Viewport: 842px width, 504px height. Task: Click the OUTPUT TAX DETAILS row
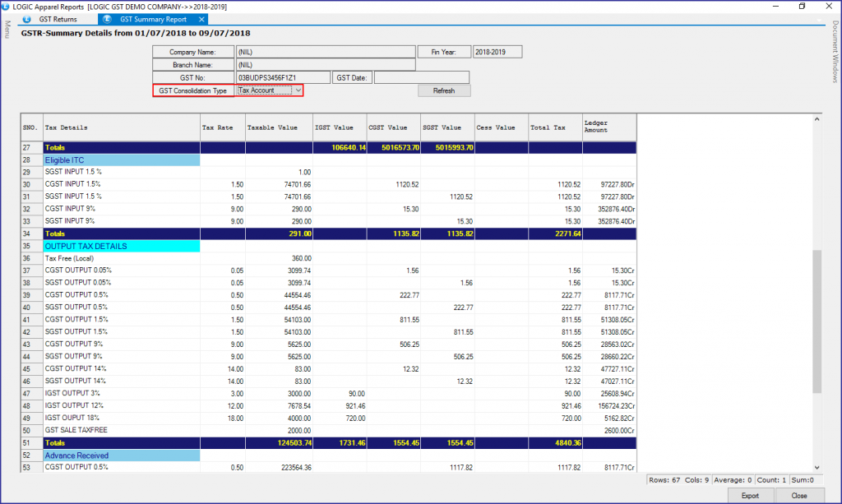tap(90, 246)
